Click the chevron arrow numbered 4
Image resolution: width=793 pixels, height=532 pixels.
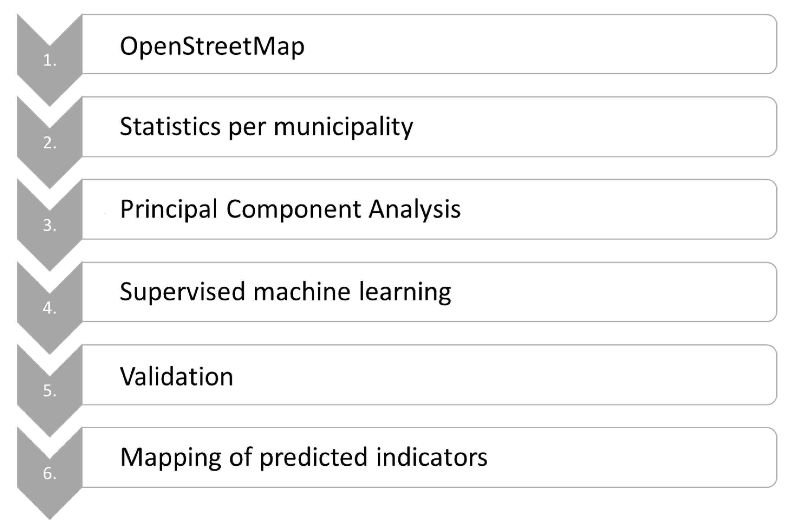tap(50, 308)
